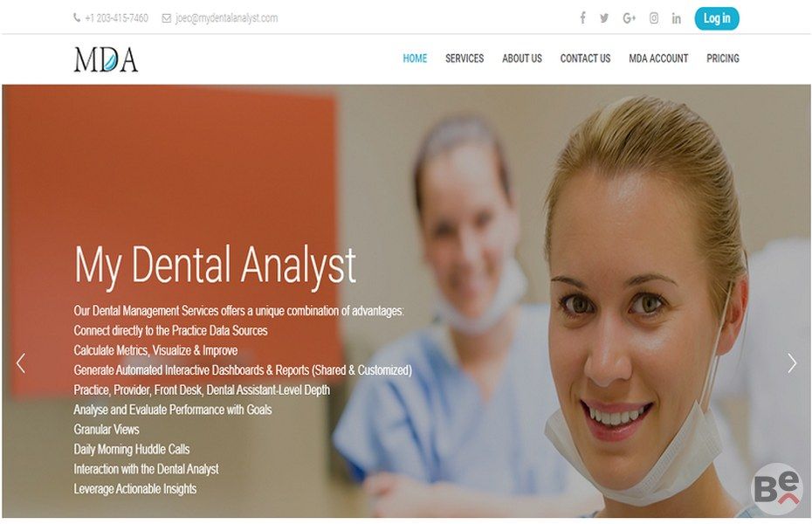This screenshot has height=524, width=812.
Task: Click the envelope email icon
Action: [x=166, y=18]
